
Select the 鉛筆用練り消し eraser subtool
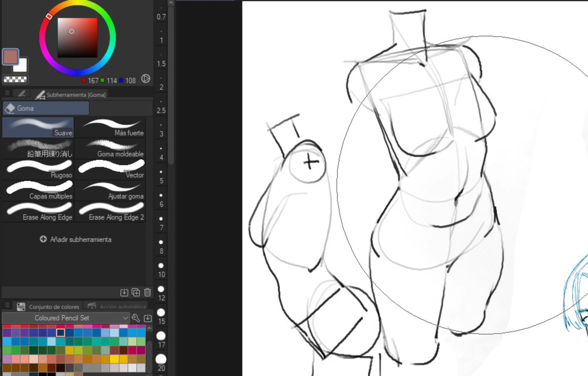pyautogui.click(x=38, y=148)
